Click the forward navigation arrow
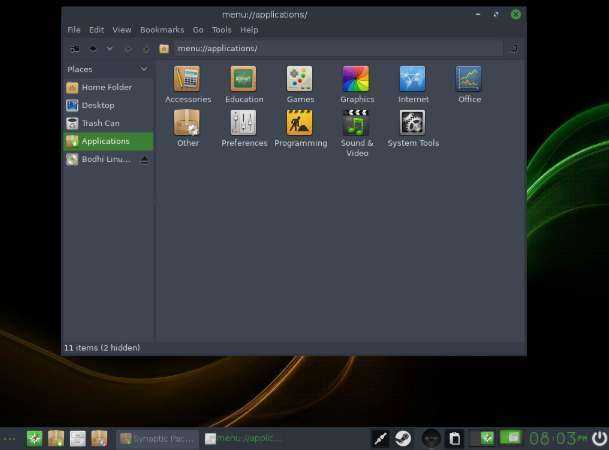 [x=128, y=49]
